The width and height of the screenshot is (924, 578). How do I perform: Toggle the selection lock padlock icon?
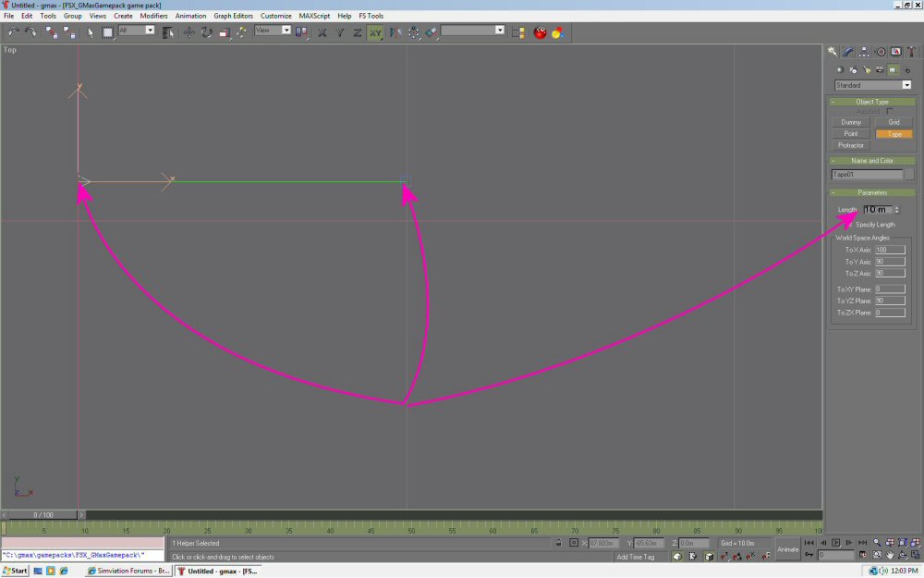point(560,543)
